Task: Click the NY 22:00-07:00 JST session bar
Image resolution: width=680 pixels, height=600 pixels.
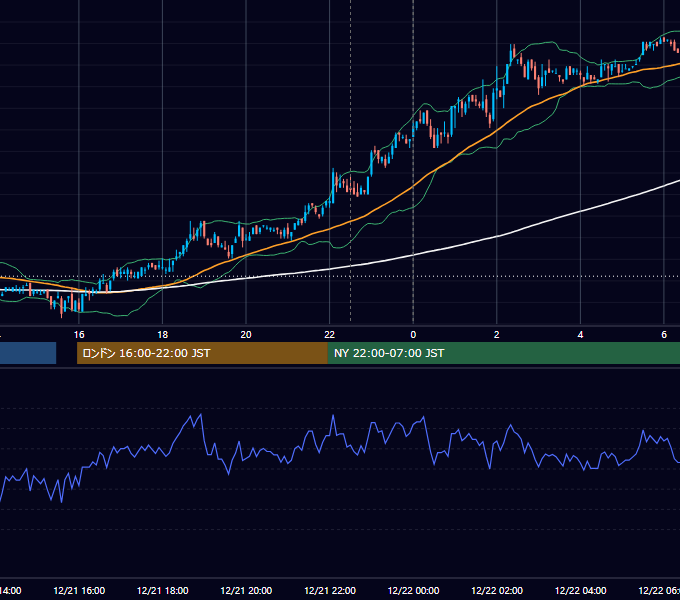Action: pos(503,353)
